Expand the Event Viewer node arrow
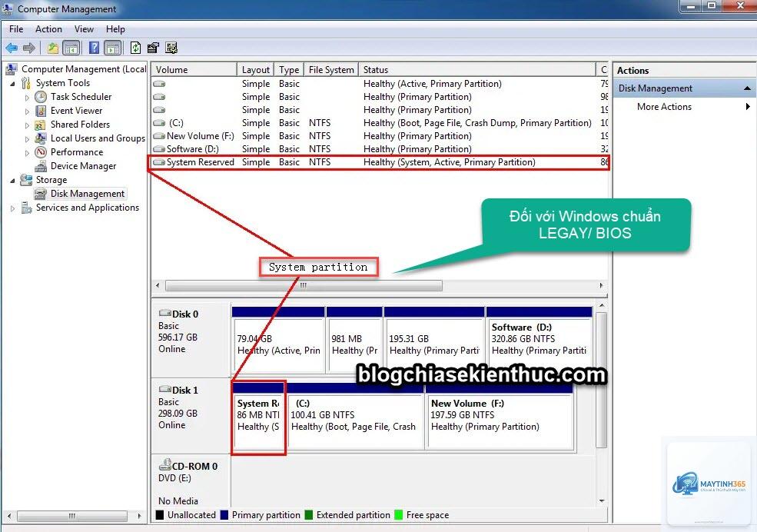The image size is (757, 532). 27,111
